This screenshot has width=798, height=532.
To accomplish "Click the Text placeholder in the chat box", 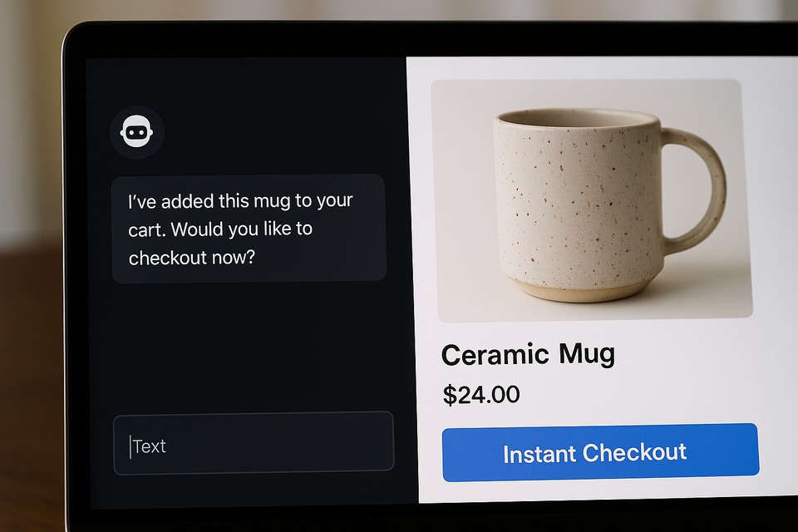I will (x=149, y=446).
